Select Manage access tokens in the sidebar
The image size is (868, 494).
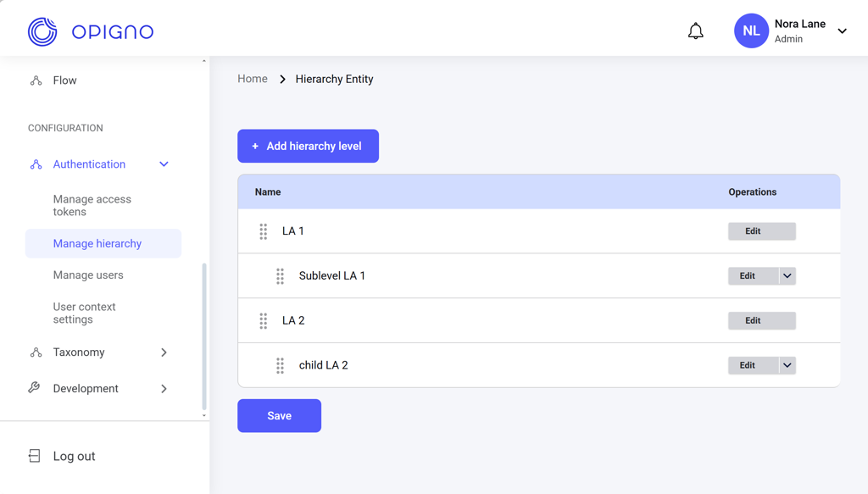[92, 205]
